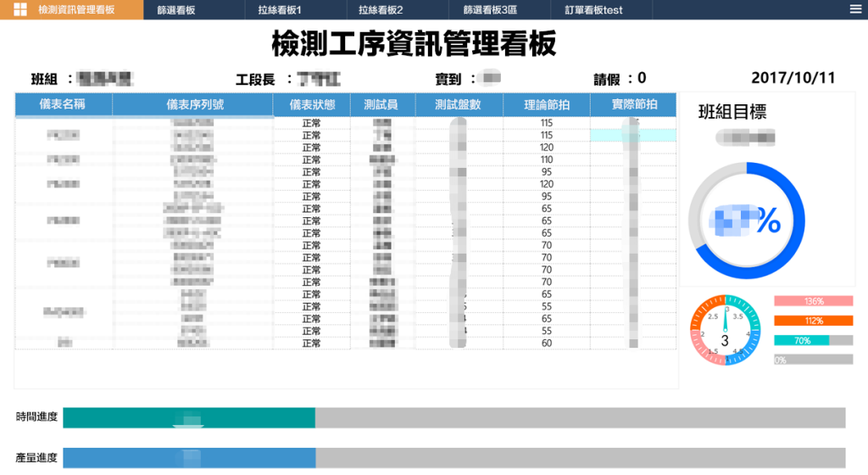Screen dimensions: 868x475
Task: Click the 工段長 label
Action: [x=255, y=80]
